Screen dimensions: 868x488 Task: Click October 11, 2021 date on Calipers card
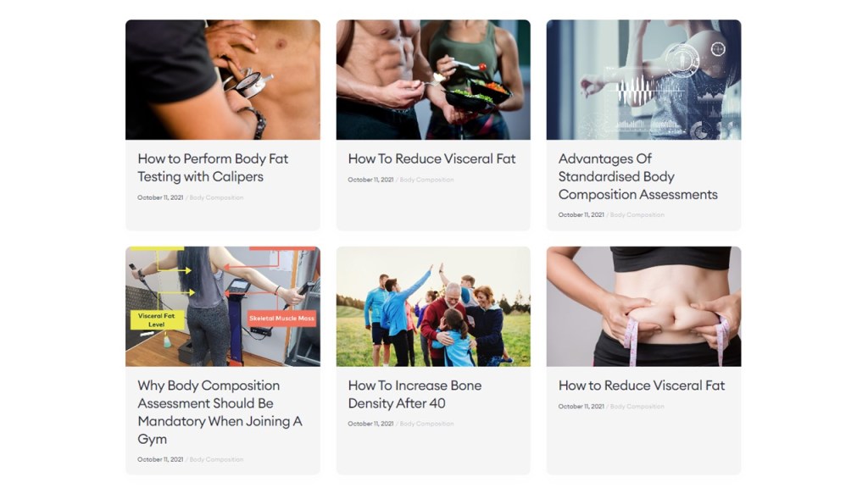pos(160,197)
